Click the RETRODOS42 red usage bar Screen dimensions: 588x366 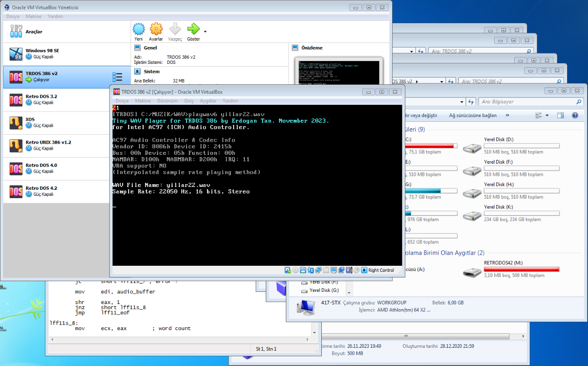click(x=522, y=269)
